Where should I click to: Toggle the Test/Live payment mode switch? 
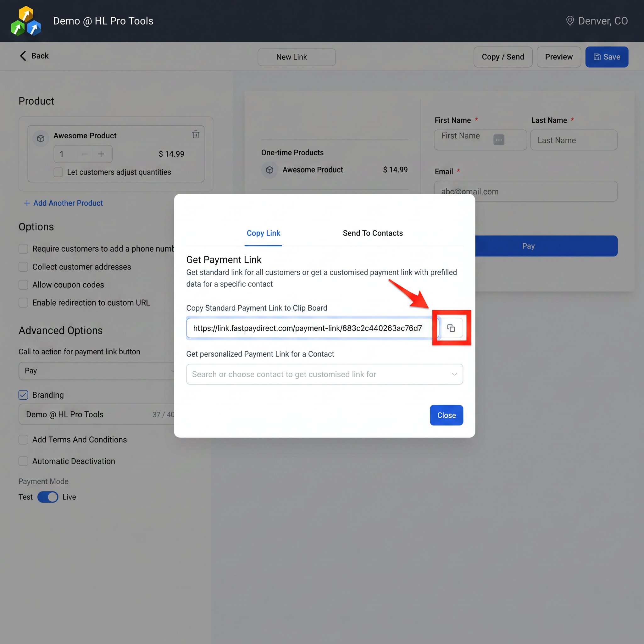tap(48, 497)
